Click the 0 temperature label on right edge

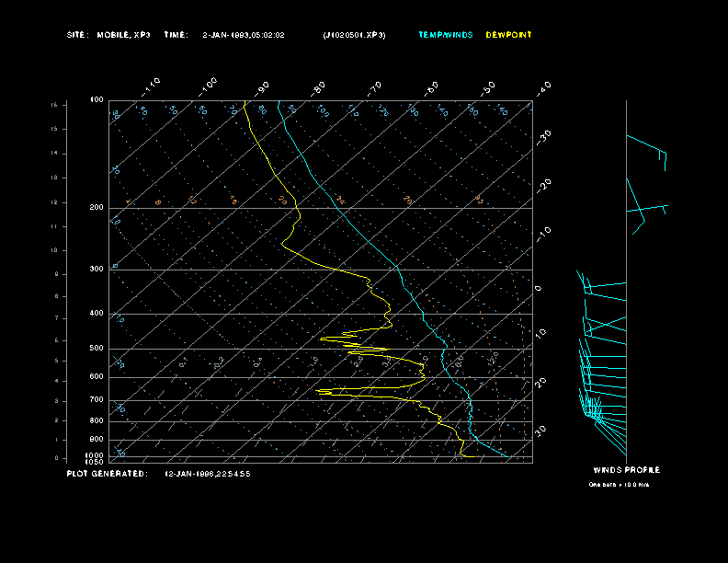[x=539, y=289]
